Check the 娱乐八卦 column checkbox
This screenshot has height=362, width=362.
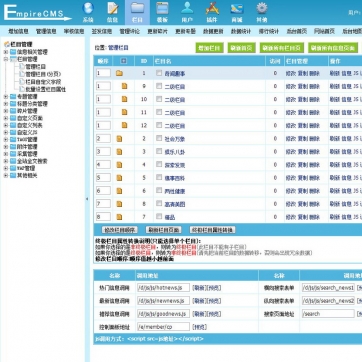[159, 151]
